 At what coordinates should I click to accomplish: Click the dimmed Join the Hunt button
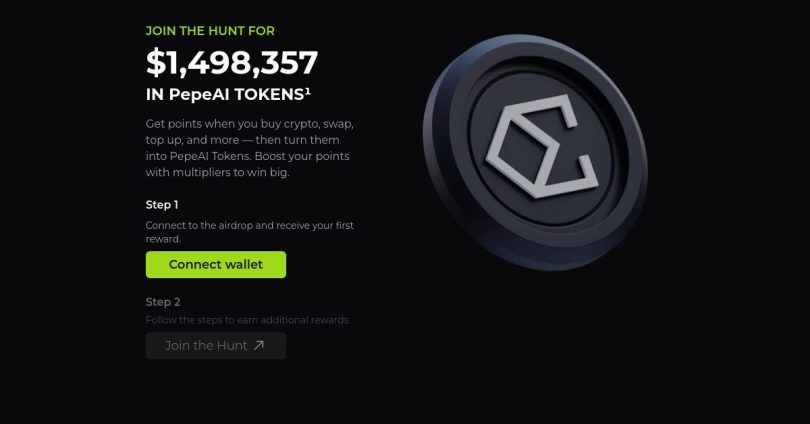pos(216,346)
